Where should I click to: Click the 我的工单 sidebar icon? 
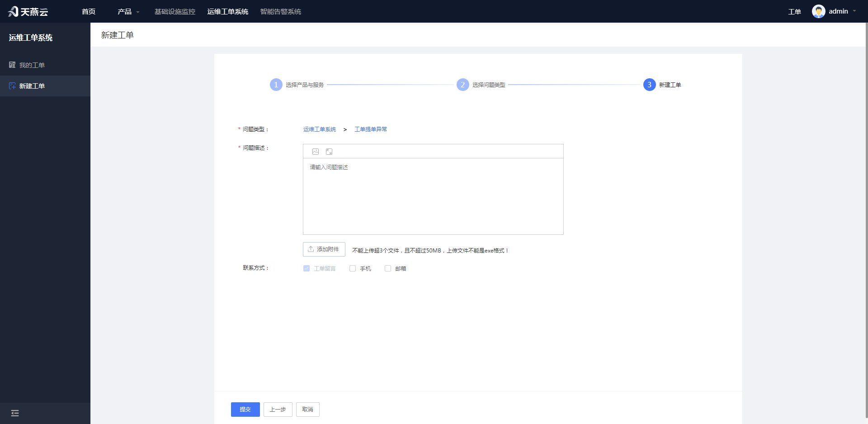(x=12, y=65)
